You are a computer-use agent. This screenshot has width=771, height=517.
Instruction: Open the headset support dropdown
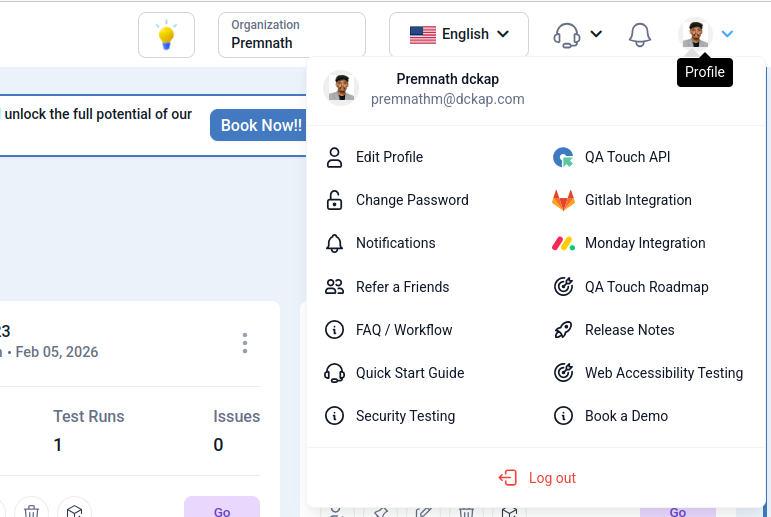(x=578, y=35)
